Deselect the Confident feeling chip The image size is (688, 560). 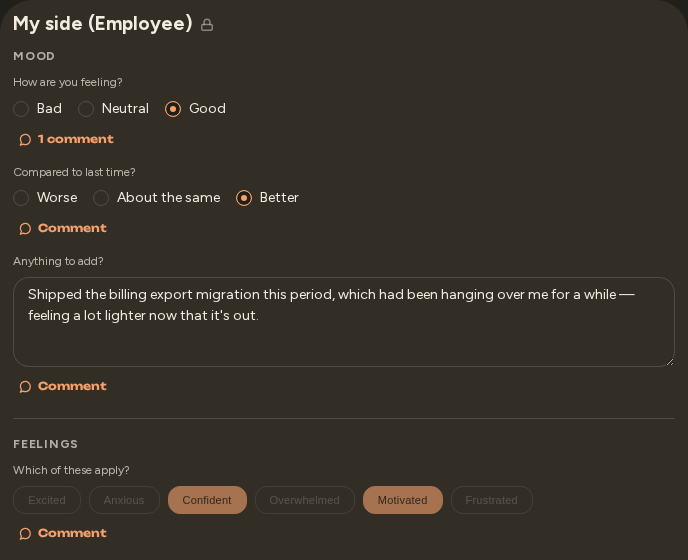pyautogui.click(x=207, y=500)
